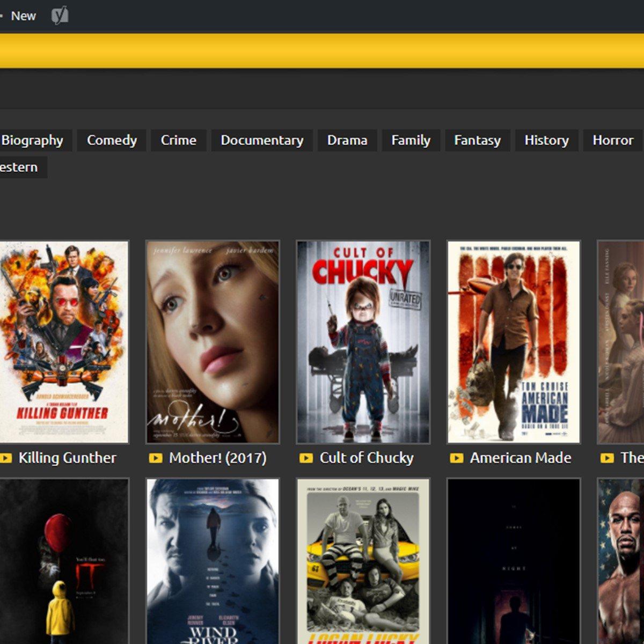The width and height of the screenshot is (644, 644).
Task: Click the play icon beside Cult of Chucky
Action: (x=306, y=458)
